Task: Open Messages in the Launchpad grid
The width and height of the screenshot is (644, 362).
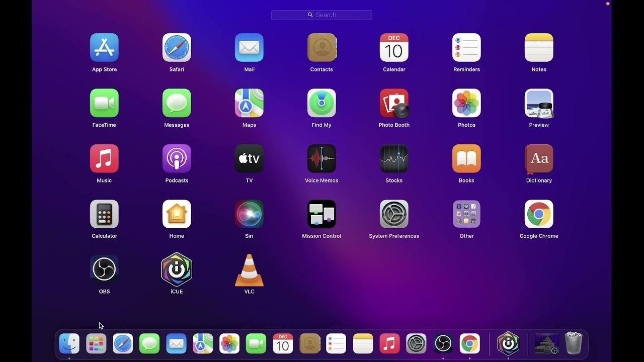Action: coord(177,103)
